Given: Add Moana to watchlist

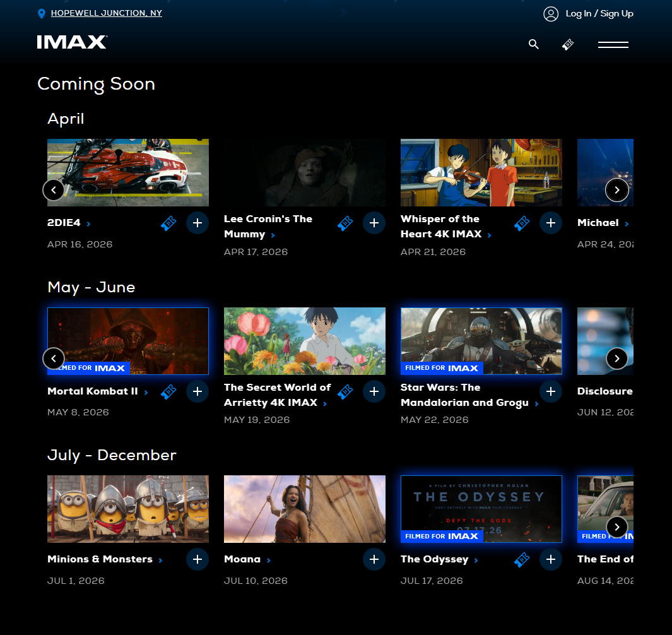Looking at the screenshot, I should click(374, 559).
